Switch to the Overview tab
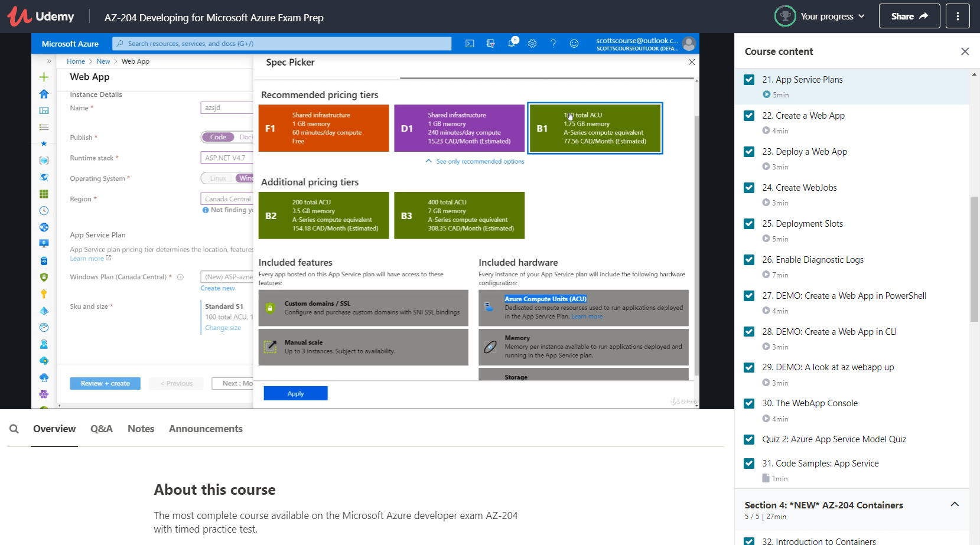The image size is (980, 545). coord(54,429)
